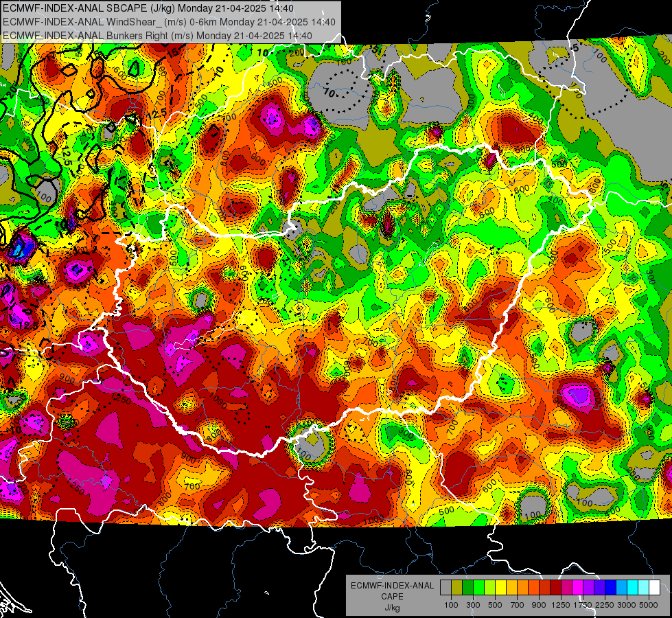Select the purple swatch right of 1750
Screen dimensions: 672x618
pyautogui.click(x=588, y=587)
